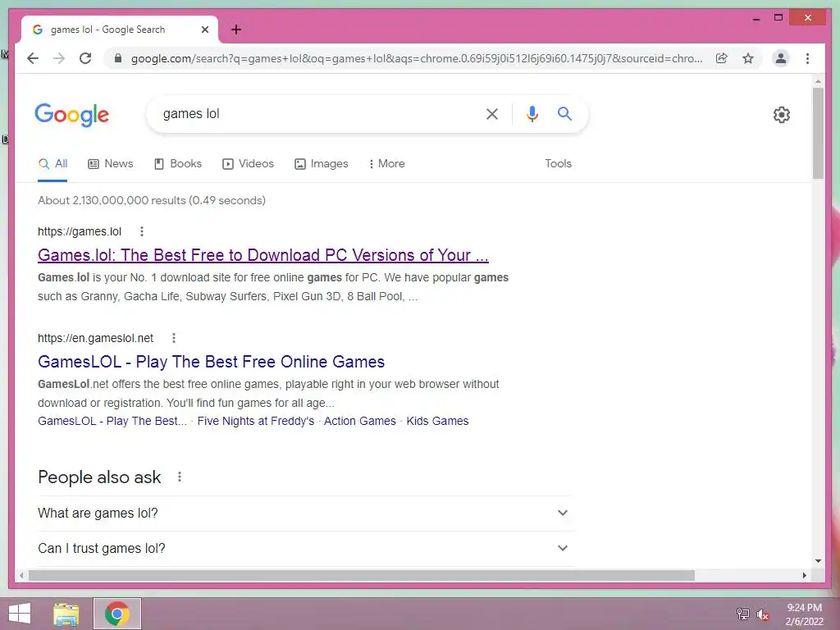This screenshot has height=630, width=840.
Task: Reload the current page
Action: (85, 58)
